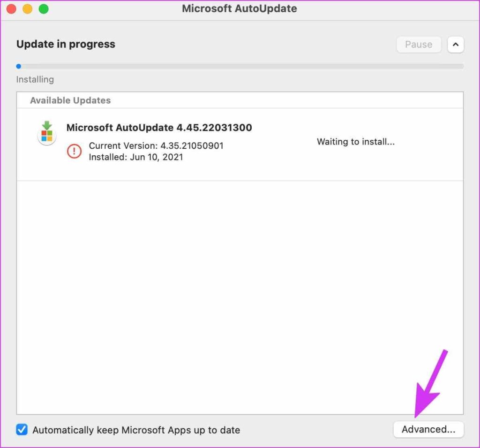Click the Microsoft AutoUpdate app icon

(x=47, y=133)
